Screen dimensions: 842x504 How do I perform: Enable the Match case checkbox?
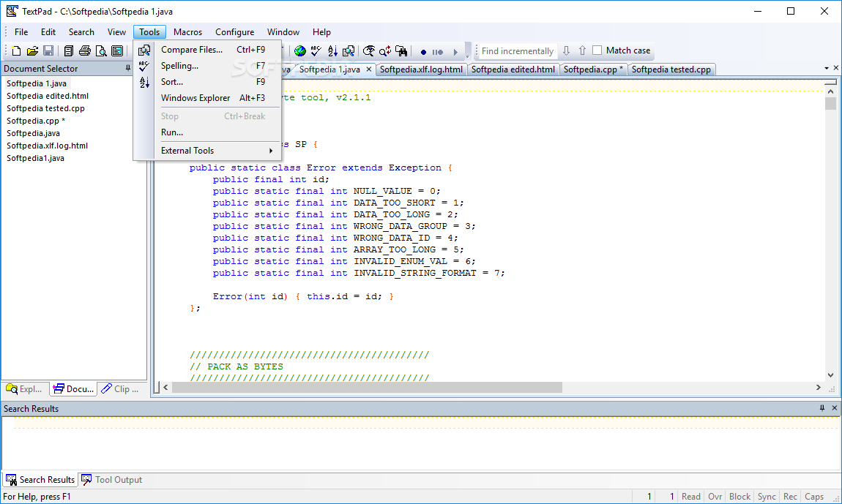[x=597, y=50]
